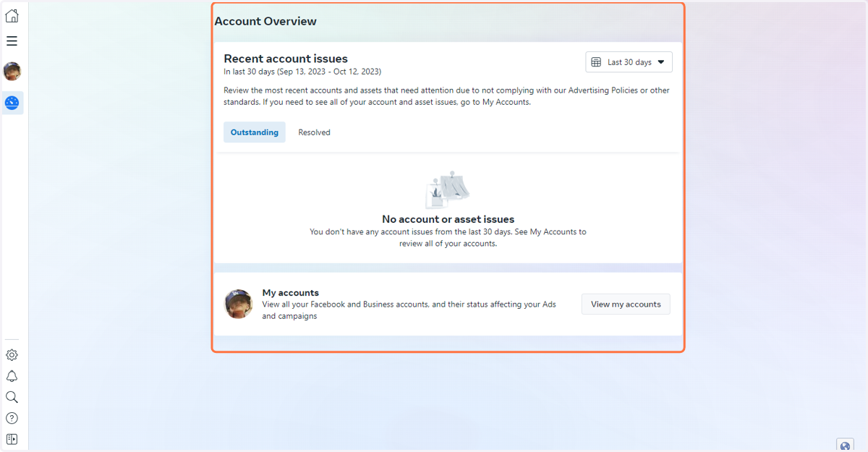
Task: Open the notifications bell icon
Action: pos(12,376)
